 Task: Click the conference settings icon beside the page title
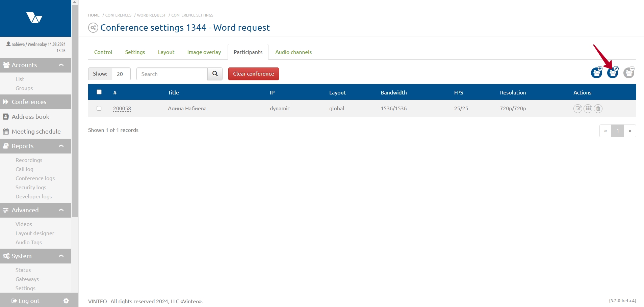pos(93,28)
